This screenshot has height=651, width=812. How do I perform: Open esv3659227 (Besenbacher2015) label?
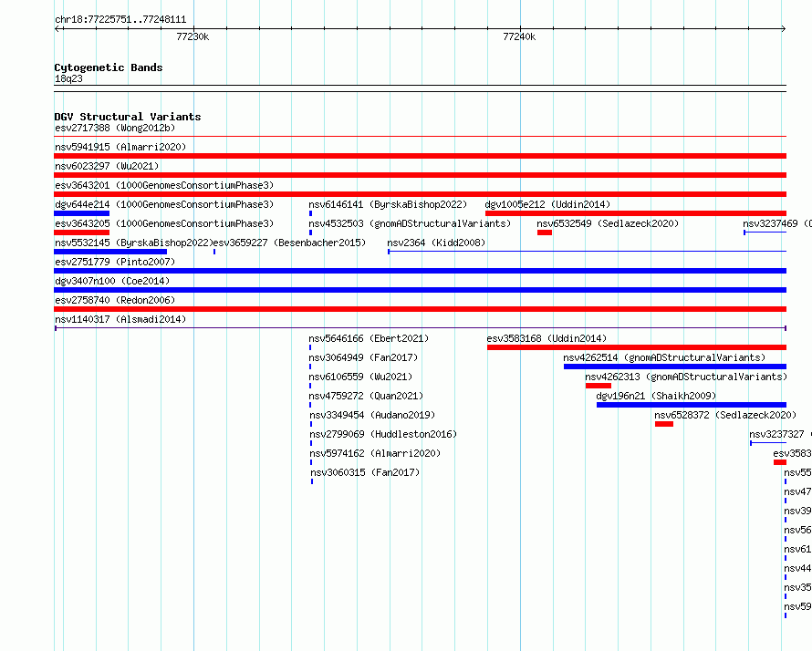pos(289,243)
